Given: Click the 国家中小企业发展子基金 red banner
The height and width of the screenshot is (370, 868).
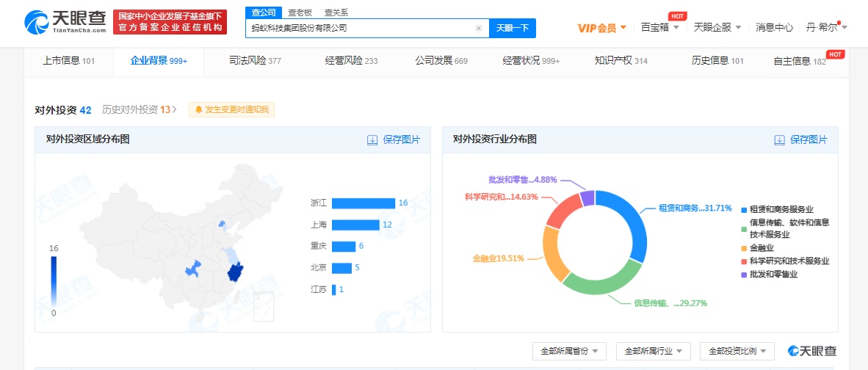Looking at the screenshot, I should 170,22.
